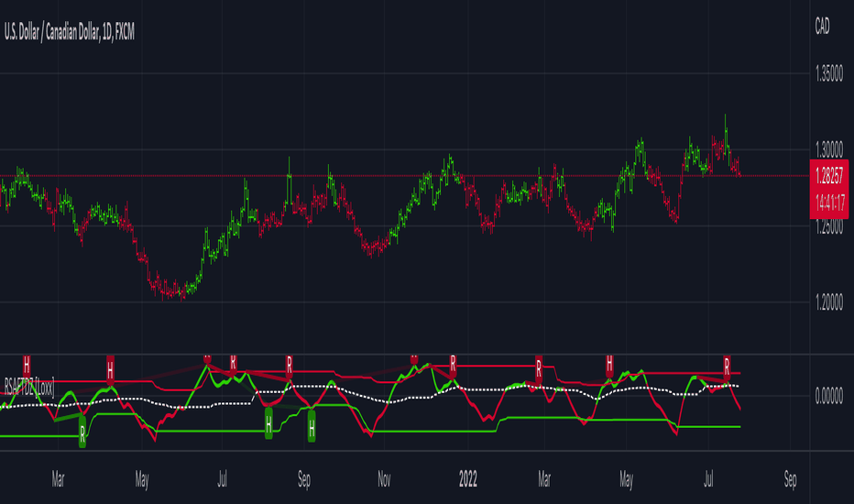Select the red R marker in late February 2022
Screen dimensions: 854x504
539,369
